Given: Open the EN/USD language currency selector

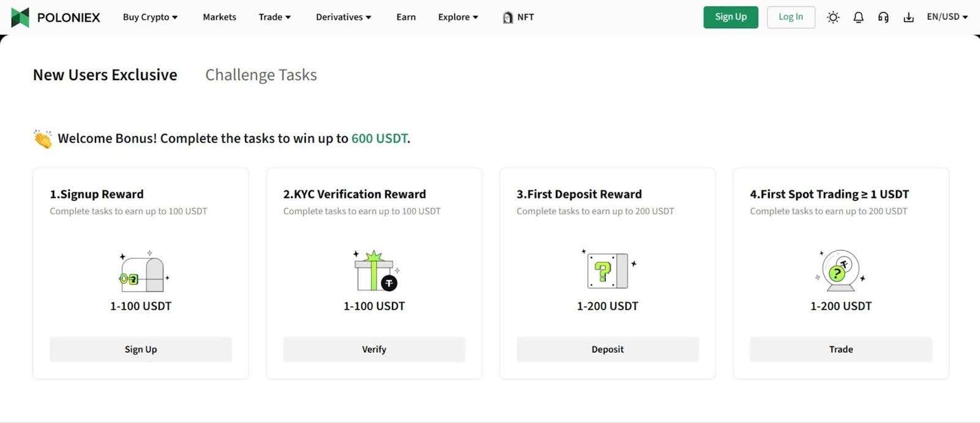Looking at the screenshot, I should 947,17.
